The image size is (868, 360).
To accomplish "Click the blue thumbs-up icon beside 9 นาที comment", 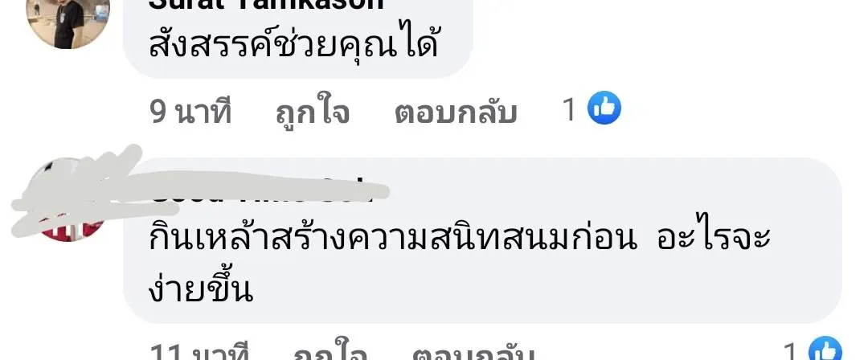I will (604, 108).
